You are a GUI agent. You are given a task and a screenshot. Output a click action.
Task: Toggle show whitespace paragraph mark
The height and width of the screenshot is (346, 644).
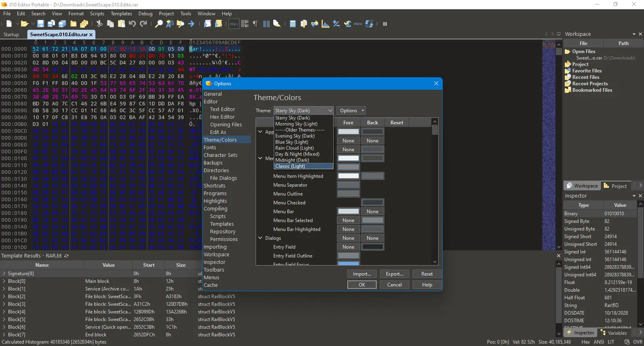tap(255, 24)
